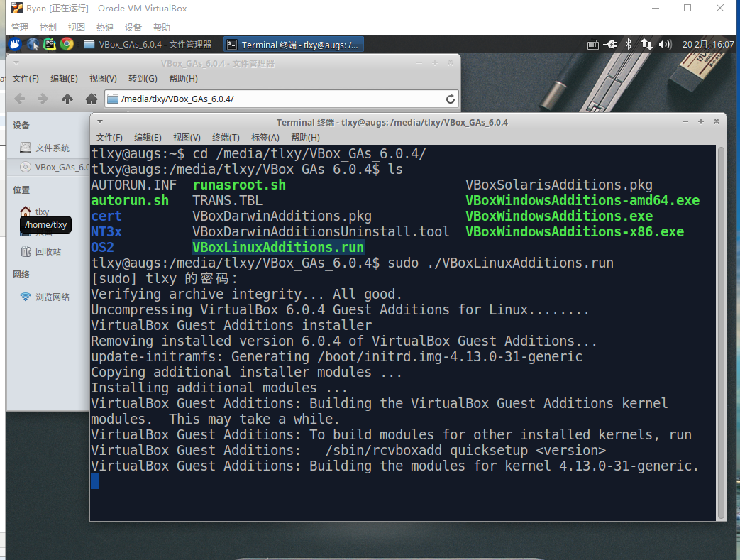
Task: Open Terminal 终端(T) menu
Action: 226,138
